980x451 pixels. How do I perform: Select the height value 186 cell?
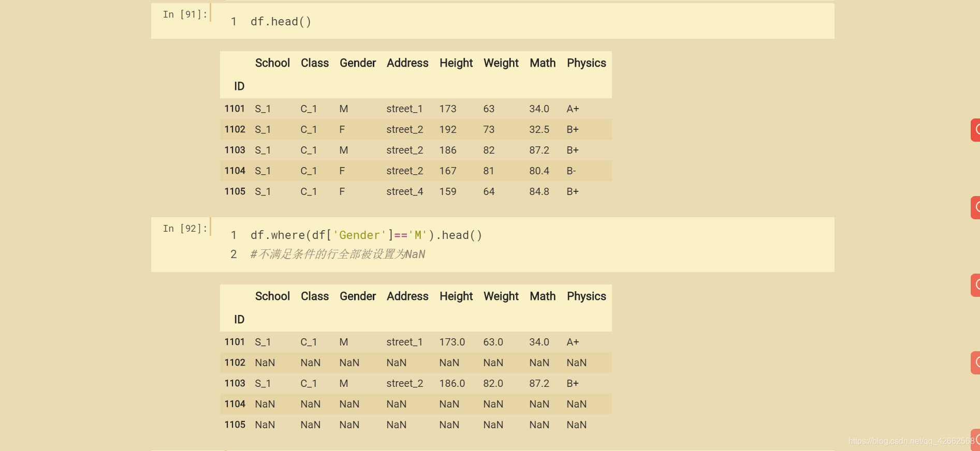448,151
